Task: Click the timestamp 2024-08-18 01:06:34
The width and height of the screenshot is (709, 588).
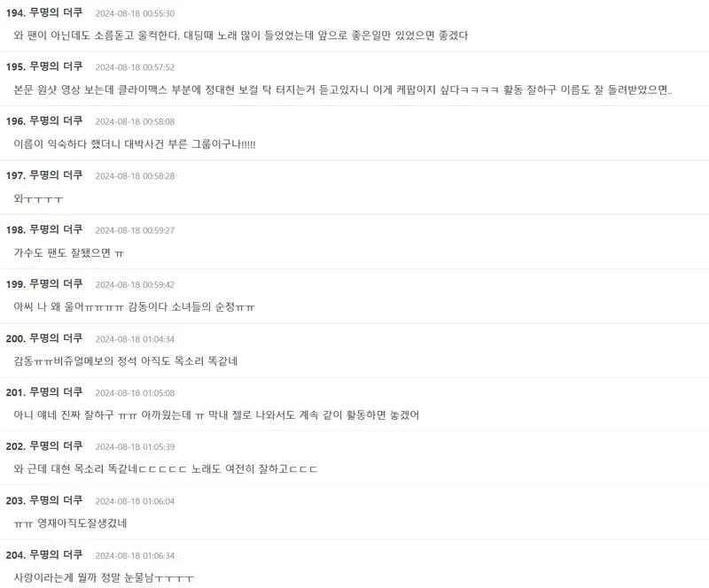Action: pyautogui.click(x=135, y=555)
